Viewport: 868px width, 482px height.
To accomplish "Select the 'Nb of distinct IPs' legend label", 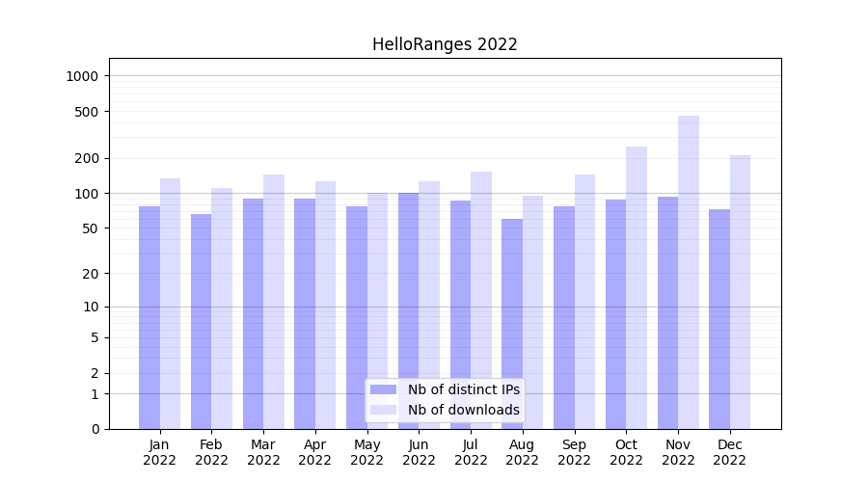I will [x=463, y=389].
